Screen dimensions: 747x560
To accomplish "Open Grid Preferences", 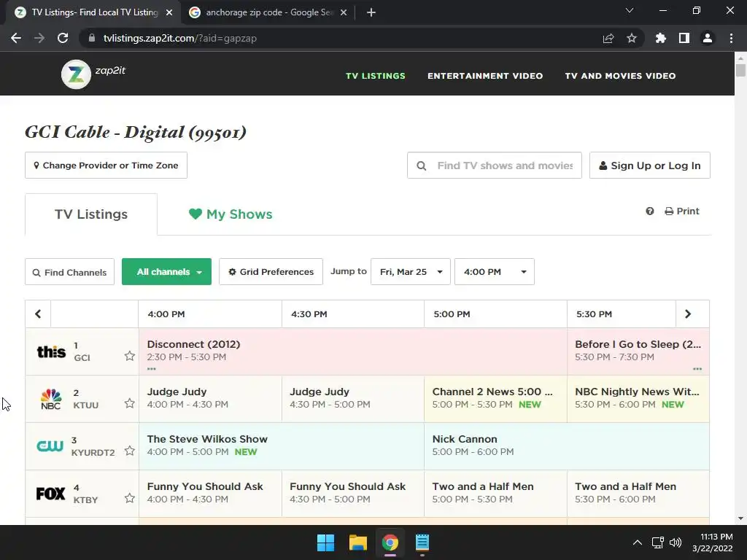I will 271,272.
